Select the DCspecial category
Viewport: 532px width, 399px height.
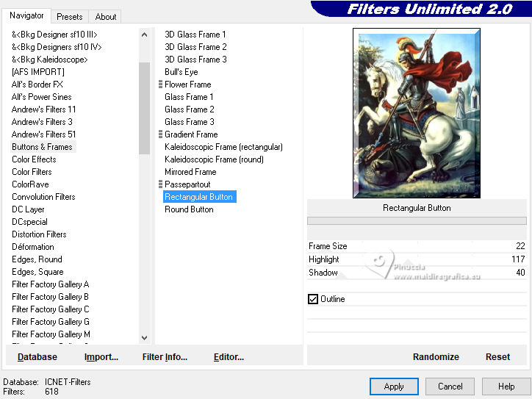tap(29, 222)
